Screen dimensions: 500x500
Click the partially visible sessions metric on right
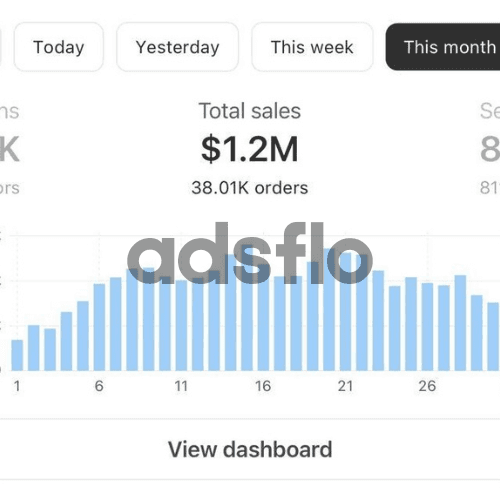(490, 149)
